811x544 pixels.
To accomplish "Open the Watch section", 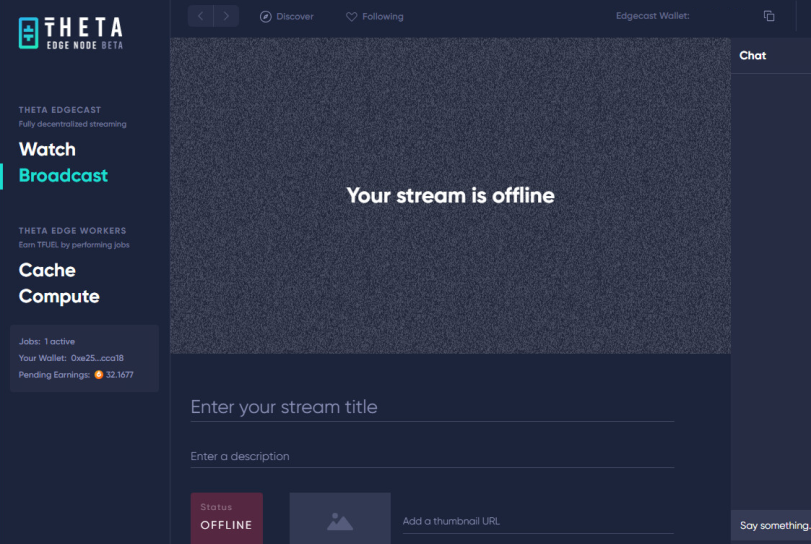I will [47, 149].
